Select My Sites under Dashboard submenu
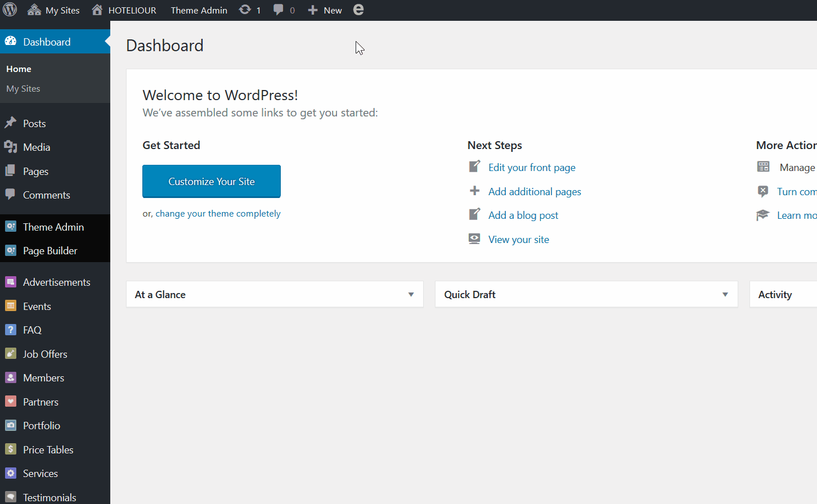This screenshot has height=504, width=817. pyautogui.click(x=23, y=89)
